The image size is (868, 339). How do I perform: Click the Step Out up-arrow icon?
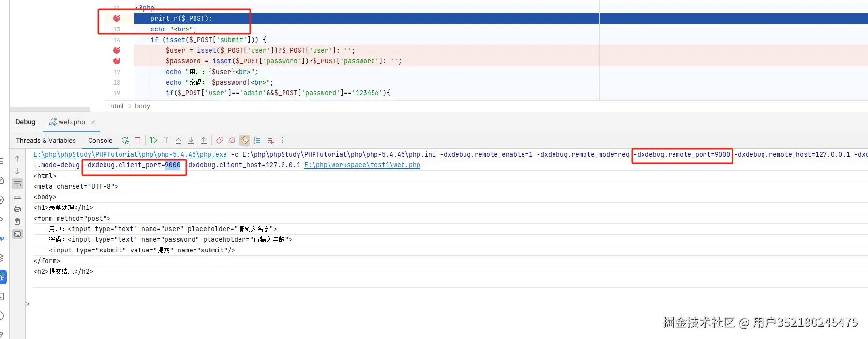[x=204, y=141]
